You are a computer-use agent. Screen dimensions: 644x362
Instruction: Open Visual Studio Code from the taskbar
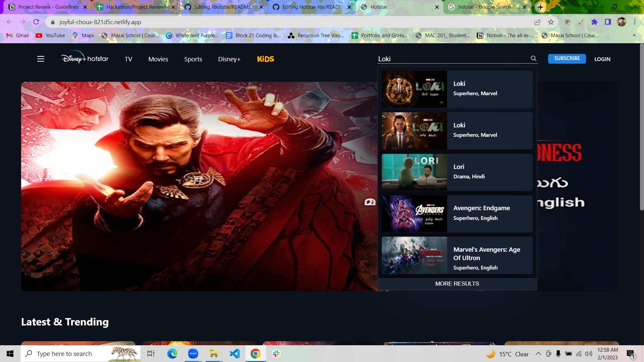click(x=235, y=354)
